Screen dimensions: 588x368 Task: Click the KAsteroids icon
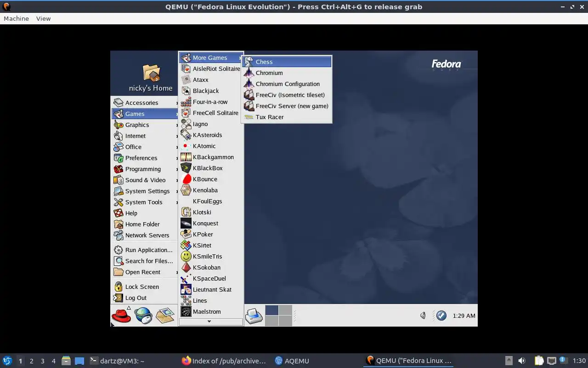tap(186, 135)
